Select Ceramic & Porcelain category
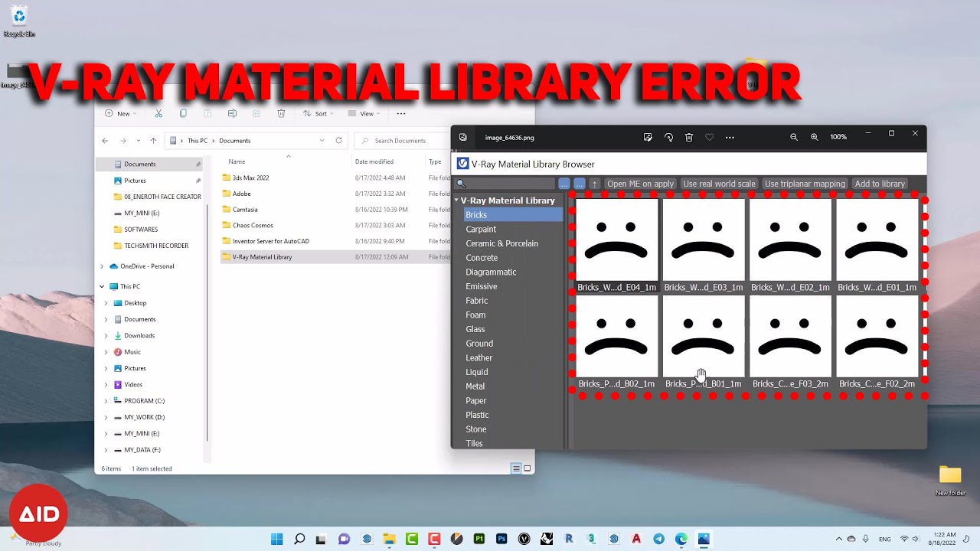This screenshot has height=551, width=980. pyautogui.click(x=501, y=243)
